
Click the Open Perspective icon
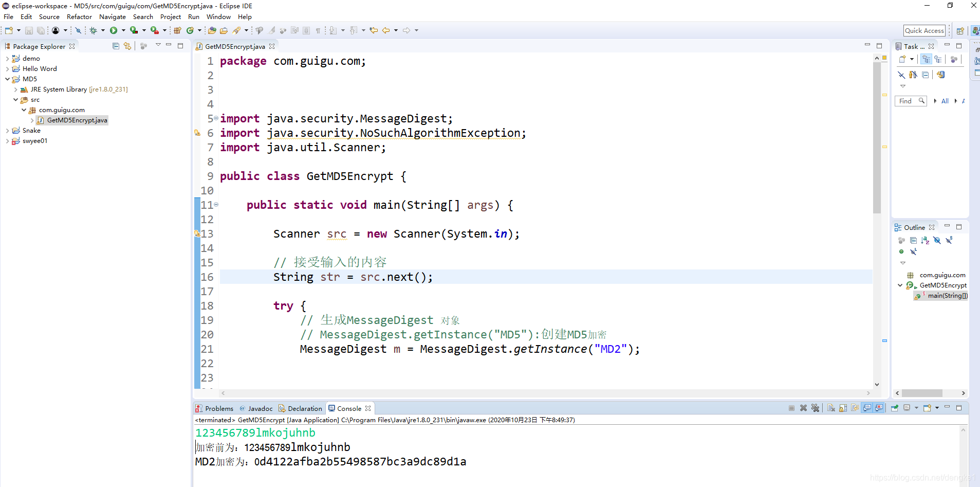[960, 30]
